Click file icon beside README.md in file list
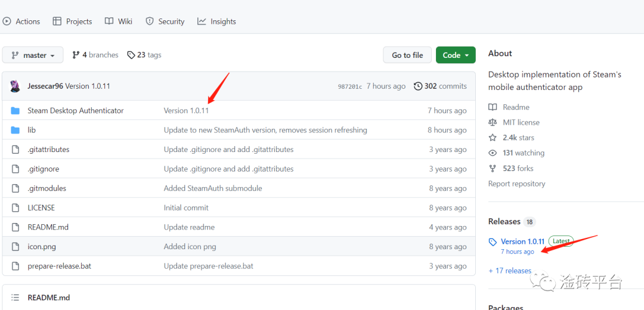The width and height of the screenshot is (644, 310). pos(15,227)
